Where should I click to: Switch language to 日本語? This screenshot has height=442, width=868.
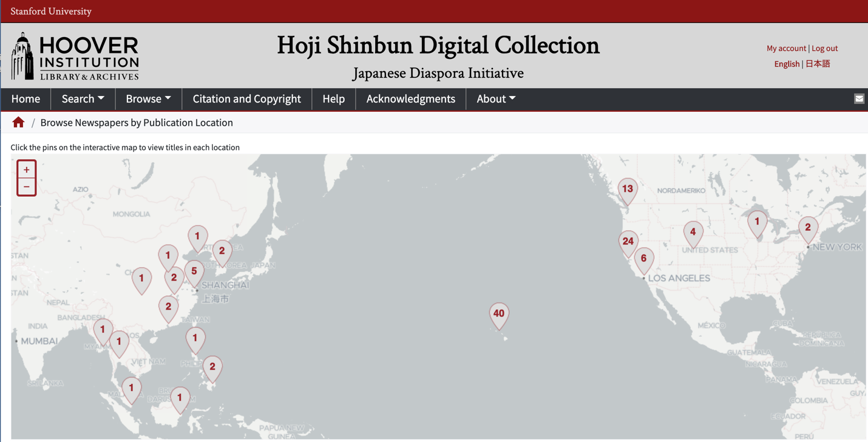(x=818, y=64)
